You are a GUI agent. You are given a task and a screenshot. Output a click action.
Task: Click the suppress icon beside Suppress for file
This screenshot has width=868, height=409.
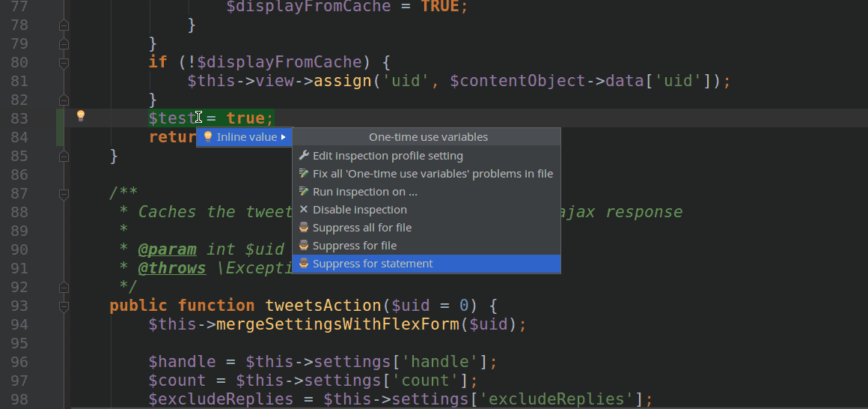303,245
